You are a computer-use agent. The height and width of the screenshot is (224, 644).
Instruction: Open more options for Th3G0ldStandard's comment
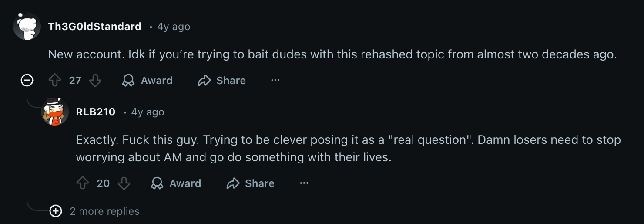click(x=275, y=81)
